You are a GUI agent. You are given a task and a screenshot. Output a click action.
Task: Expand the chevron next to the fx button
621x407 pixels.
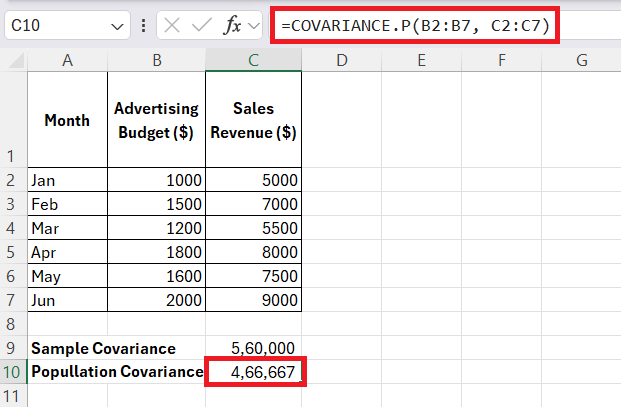[253, 26]
